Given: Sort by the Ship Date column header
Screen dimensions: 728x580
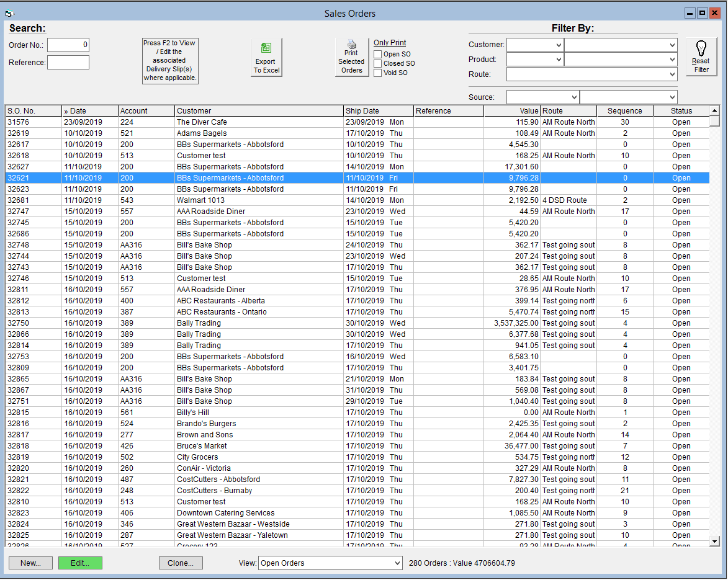Looking at the screenshot, I should coord(379,111).
